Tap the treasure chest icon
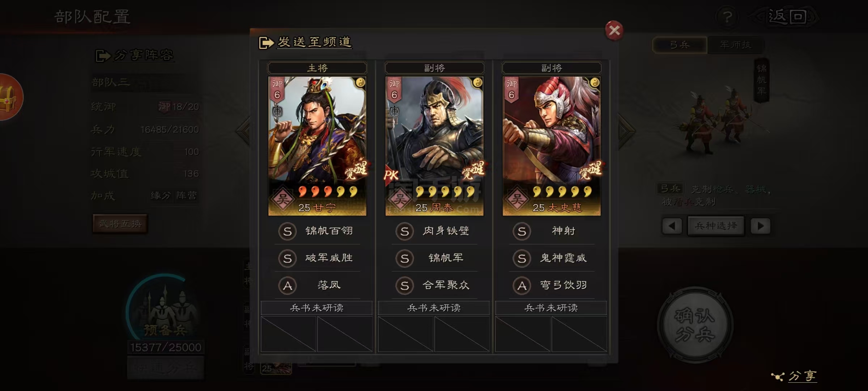The width and height of the screenshot is (868, 391). (x=10, y=97)
